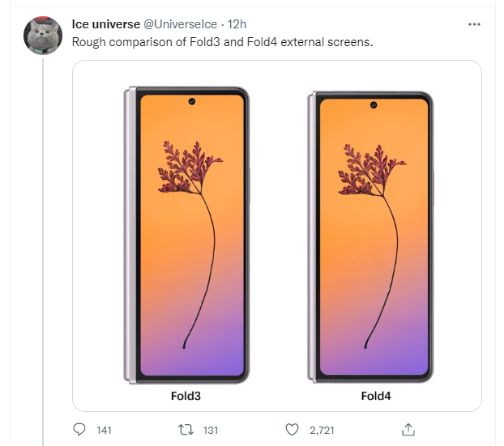504x446 pixels.
Task: Click the Fold4 phone picture
Action: 371,235
